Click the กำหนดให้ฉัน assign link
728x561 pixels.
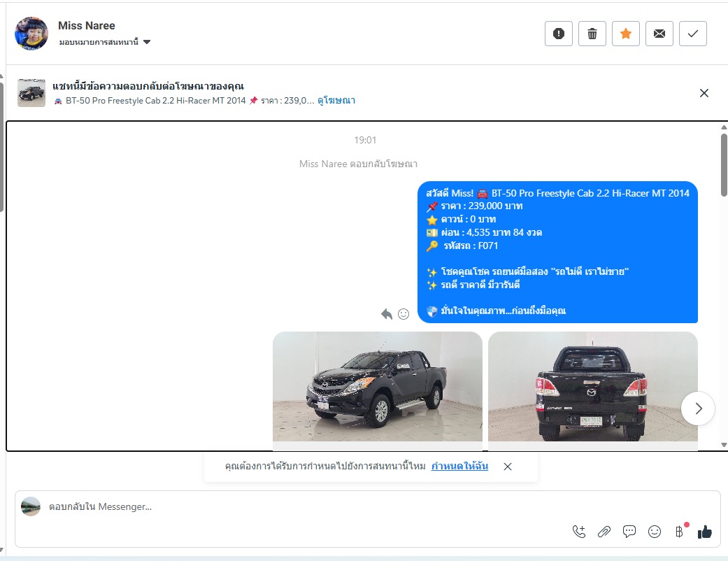coord(459,466)
